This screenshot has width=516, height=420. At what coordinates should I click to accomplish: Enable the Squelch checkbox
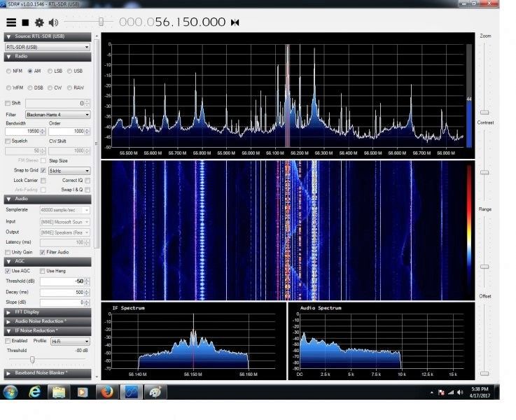coord(8,141)
